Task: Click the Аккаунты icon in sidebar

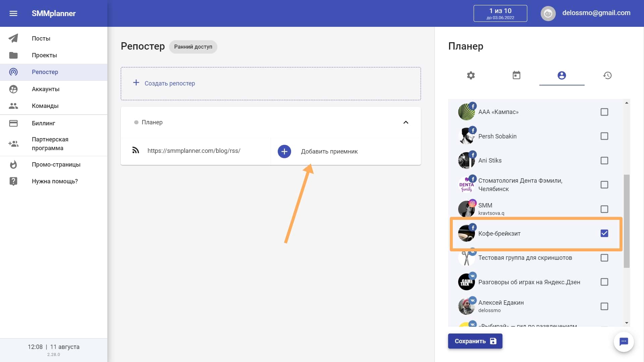Action: point(13,89)
